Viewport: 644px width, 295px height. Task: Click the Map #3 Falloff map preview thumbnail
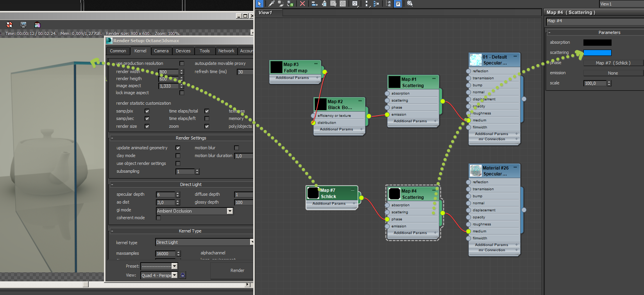pos(277,67)
